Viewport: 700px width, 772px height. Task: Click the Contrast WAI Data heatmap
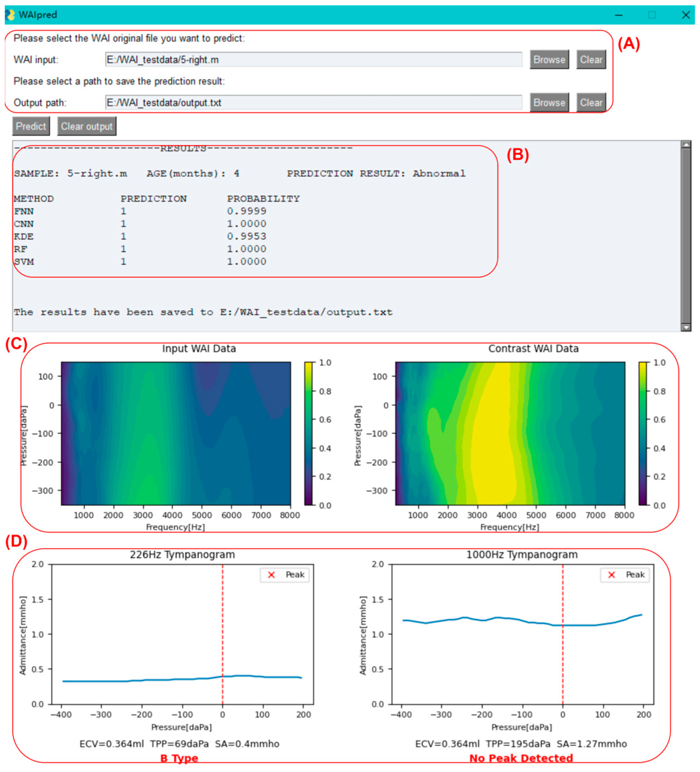pos(510,433)
